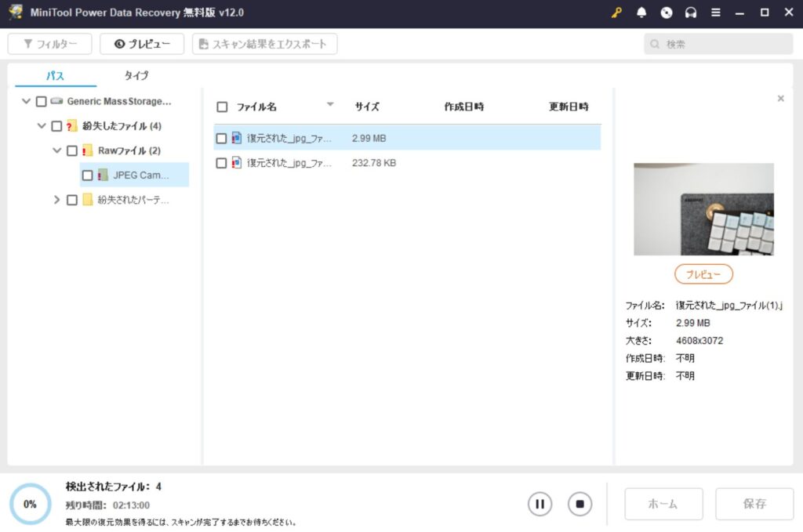Image resolution: width=803 pixels, height=532 pixels.
Task: Open the フィルター button
Action: pyautogui.click(x=49, y=44)
